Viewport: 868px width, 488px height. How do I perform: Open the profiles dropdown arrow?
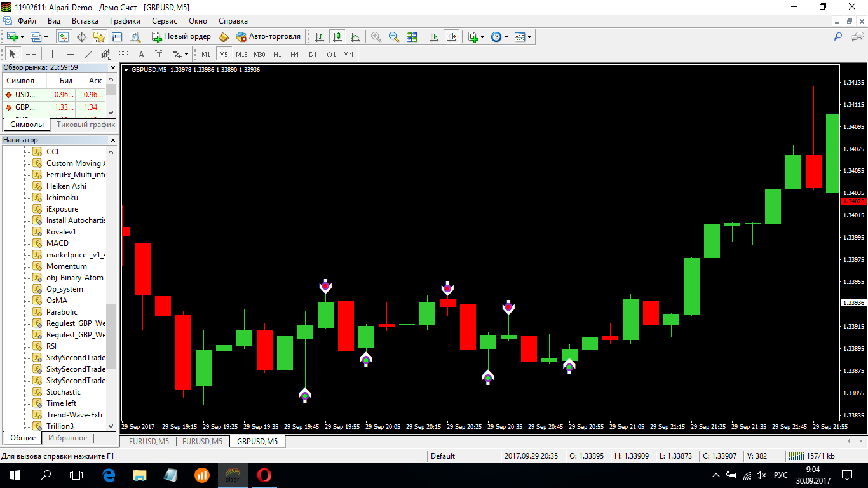[46, 37]
